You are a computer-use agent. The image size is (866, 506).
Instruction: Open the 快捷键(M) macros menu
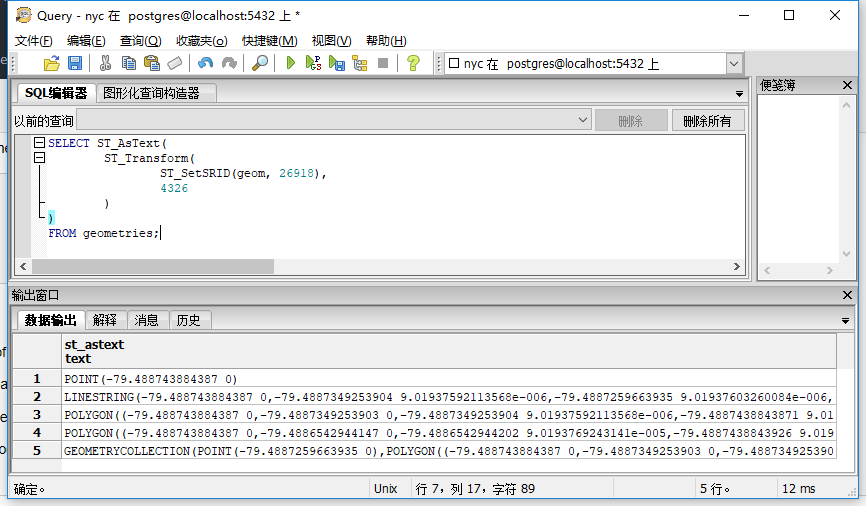click(x=270, y=41)
